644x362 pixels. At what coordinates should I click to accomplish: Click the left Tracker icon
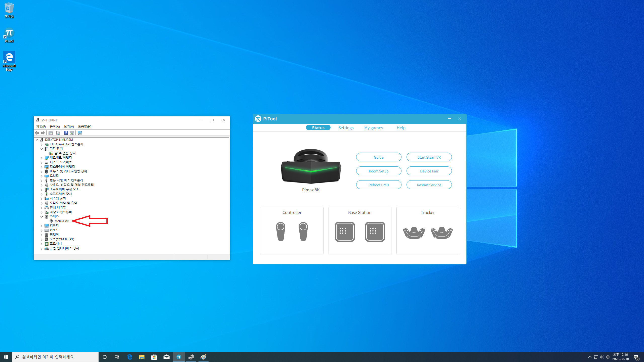(x=414, y=232)
